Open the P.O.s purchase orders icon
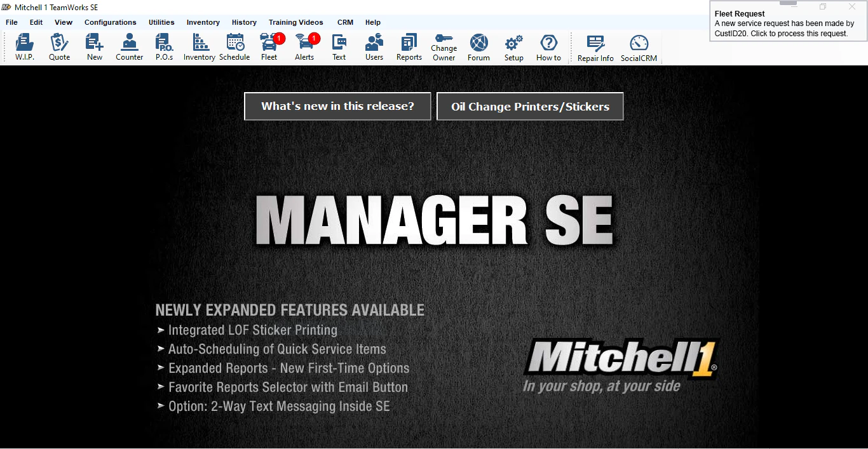This screenshot has width=868, height=449. click(x=165, y=48)
